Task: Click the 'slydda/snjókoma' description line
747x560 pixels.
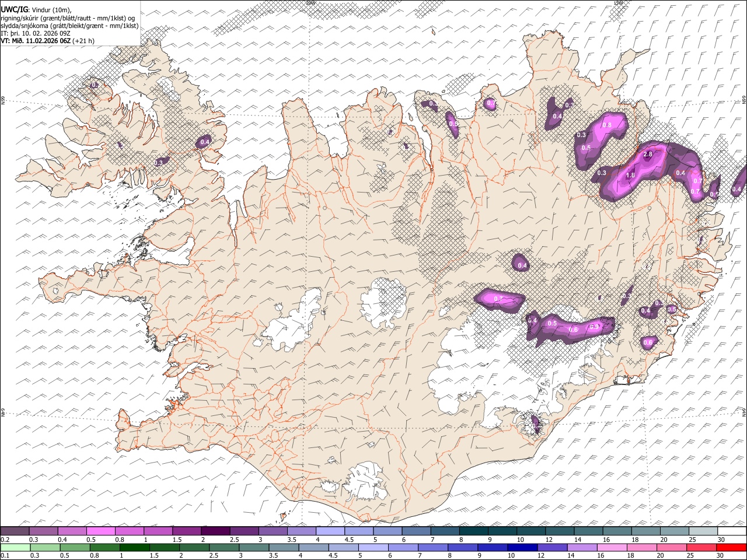Action: 69,26
